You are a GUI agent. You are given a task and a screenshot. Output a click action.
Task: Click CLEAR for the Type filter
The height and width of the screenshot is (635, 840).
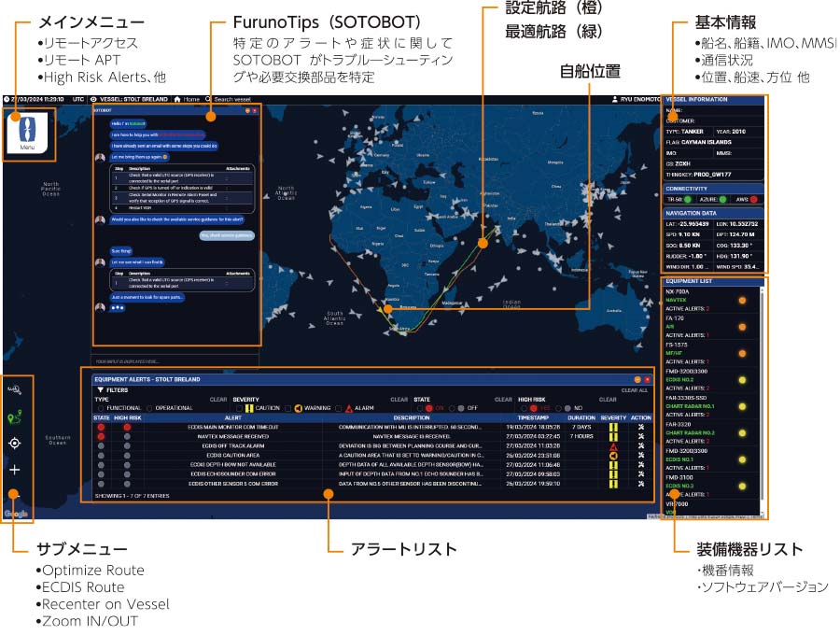218,400
